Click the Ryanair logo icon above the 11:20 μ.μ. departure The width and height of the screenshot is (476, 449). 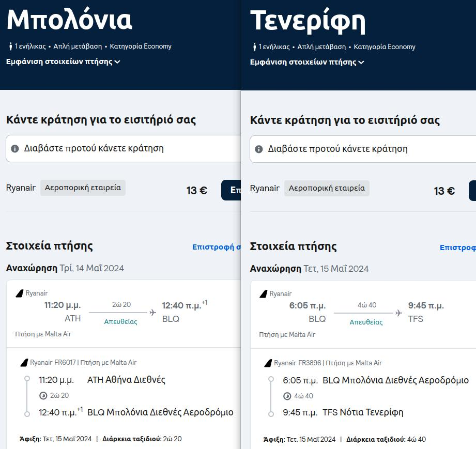click(x=20, y=293)
